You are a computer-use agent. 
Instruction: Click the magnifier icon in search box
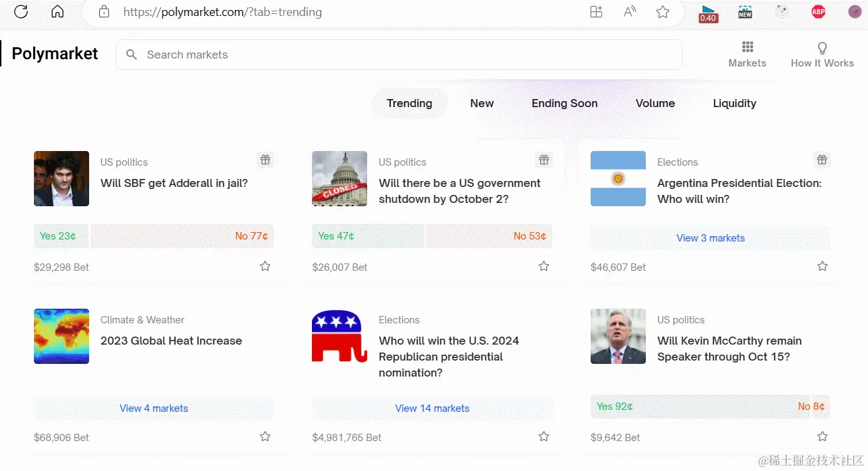[132, 55]
